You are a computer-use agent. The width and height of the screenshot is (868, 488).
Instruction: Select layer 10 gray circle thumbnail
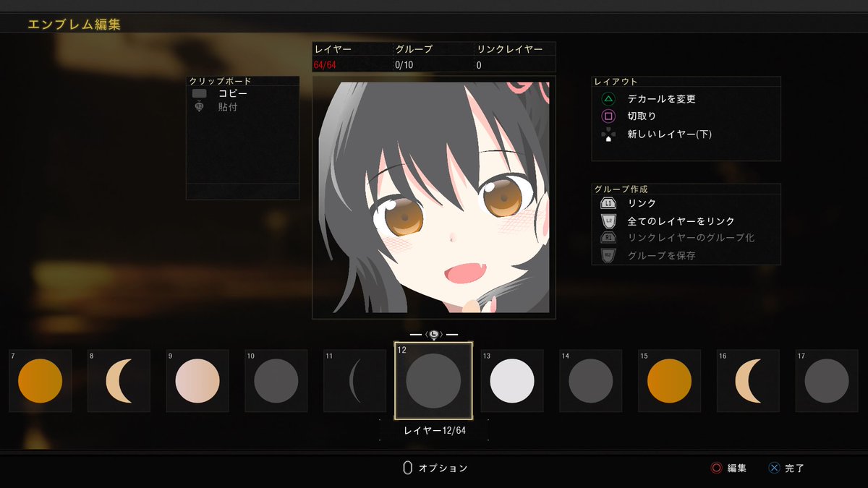point(276,381)
